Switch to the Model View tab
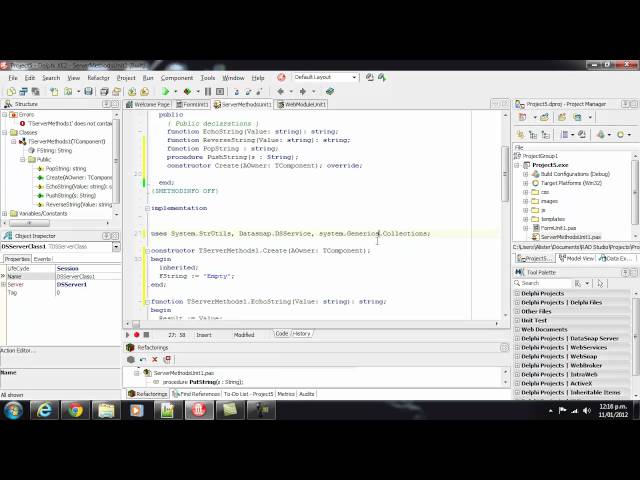640x480 pixels. 576,258
